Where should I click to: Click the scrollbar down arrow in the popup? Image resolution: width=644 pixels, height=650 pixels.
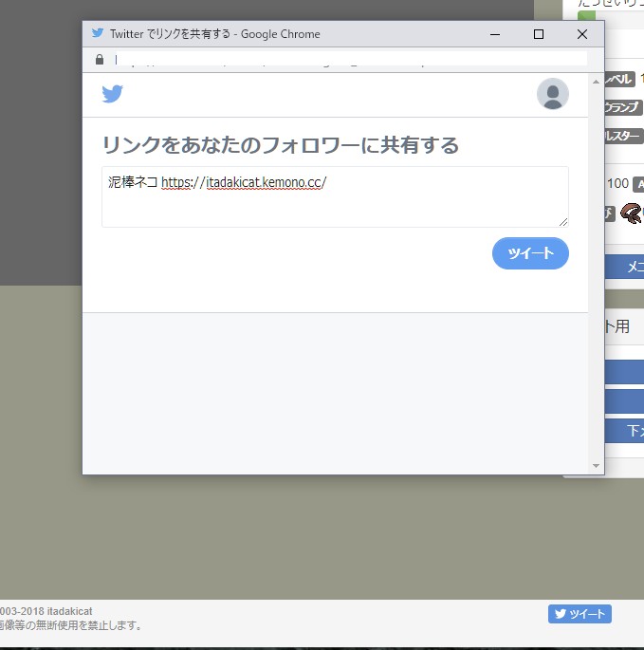(597, 466)
